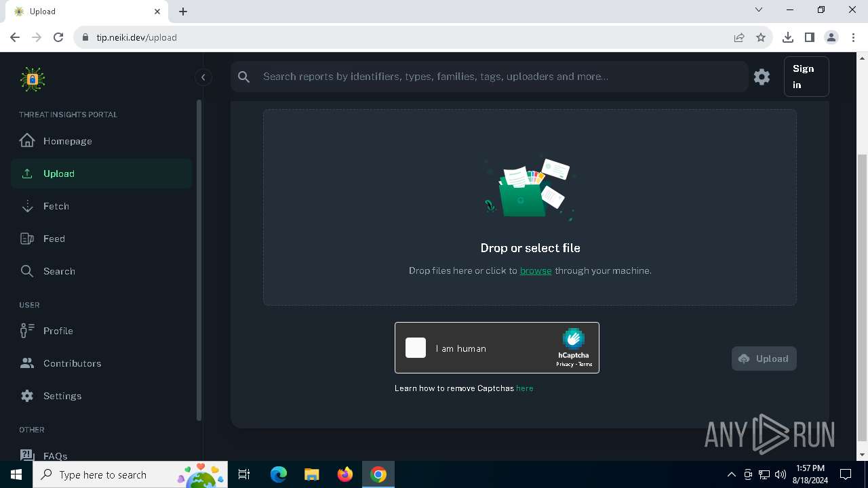Screen dimensions: 868x488
Task: Open Chrome profile avatar
Action: coord(831,37)
